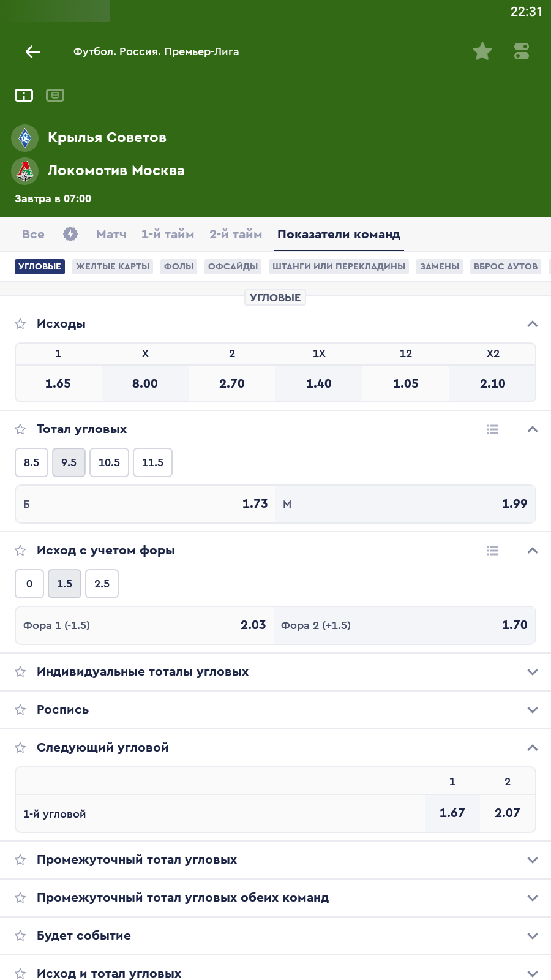Screen dimensions: 551x980
Task: Expand Индивидуальные тоталы угловых section
Action: 533,672
